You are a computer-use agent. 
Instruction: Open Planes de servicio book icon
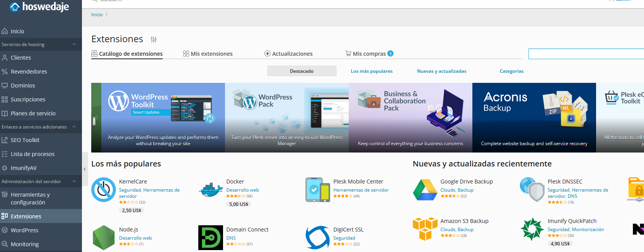coord(5,113)
